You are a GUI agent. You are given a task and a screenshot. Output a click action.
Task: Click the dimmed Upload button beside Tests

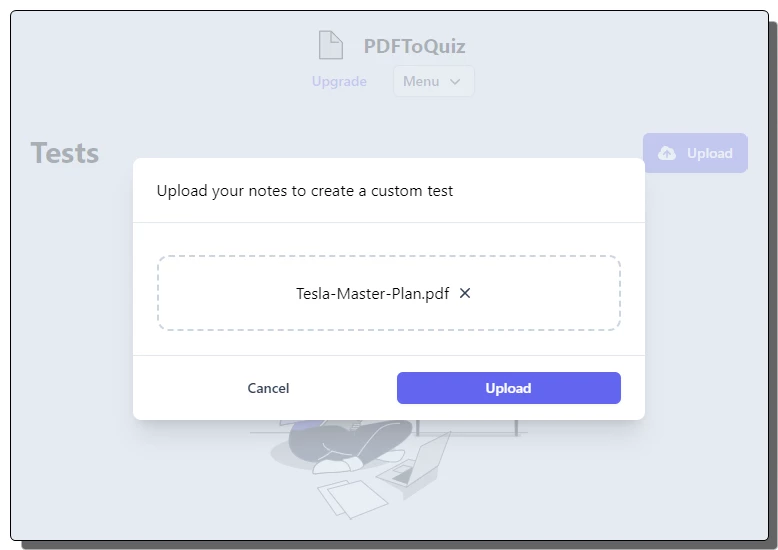click(695, 153)
